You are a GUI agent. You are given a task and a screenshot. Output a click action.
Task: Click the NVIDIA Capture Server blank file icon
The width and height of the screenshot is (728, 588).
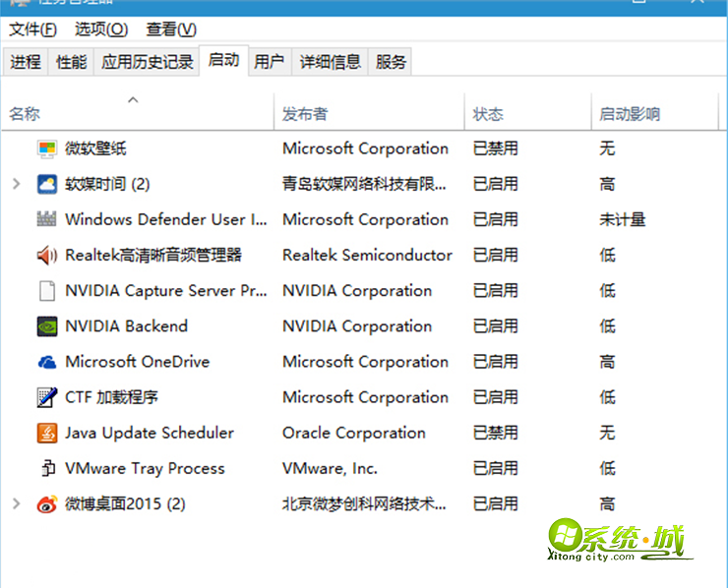point(47,291)
